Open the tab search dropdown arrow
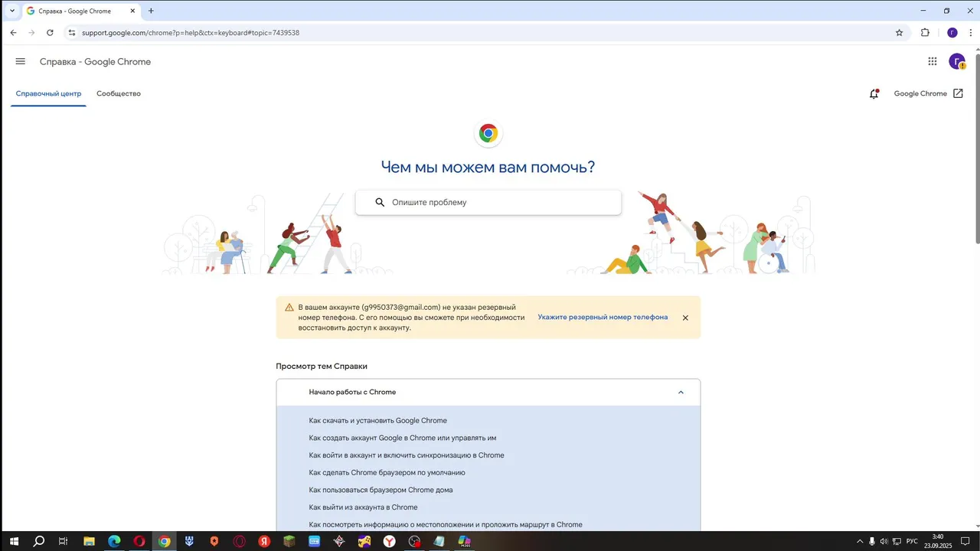The width and height of the screenshot is (980, 551). pyautogui.click(x=12, y=11)
